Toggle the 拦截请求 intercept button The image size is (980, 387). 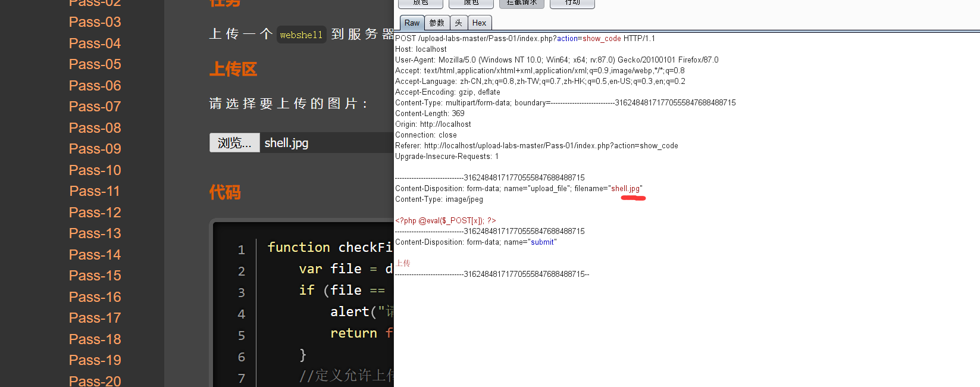pos(522,3)
